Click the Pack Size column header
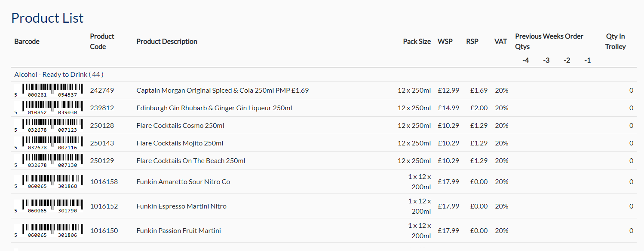644x251 pixels. click(417, 42)
